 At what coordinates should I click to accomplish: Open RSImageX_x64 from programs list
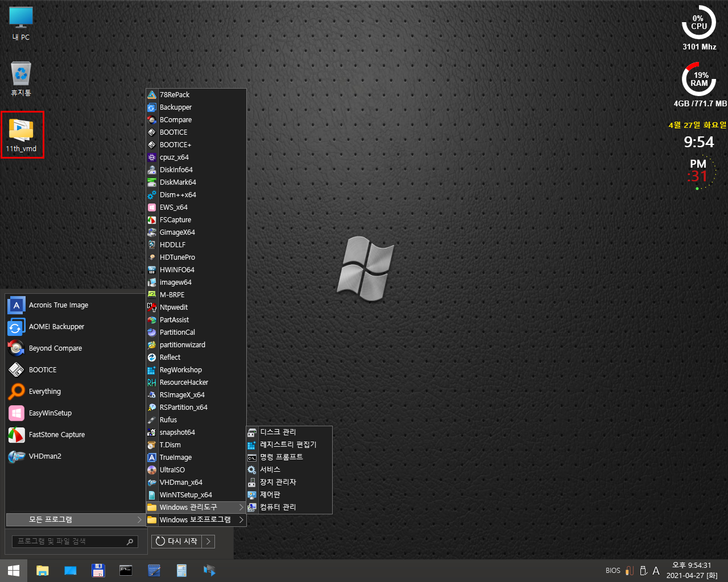point(196,395)
